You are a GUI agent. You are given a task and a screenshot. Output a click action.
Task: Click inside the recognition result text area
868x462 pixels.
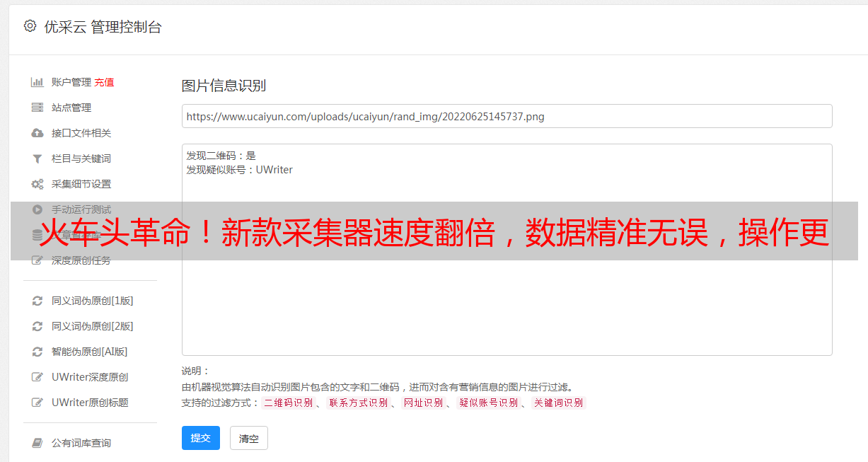click(x=507, y=250)
